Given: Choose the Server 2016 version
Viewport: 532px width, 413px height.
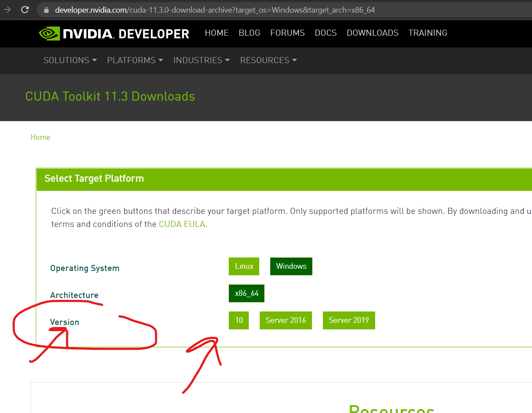Looking at the screenshot, I should (286, 320).
